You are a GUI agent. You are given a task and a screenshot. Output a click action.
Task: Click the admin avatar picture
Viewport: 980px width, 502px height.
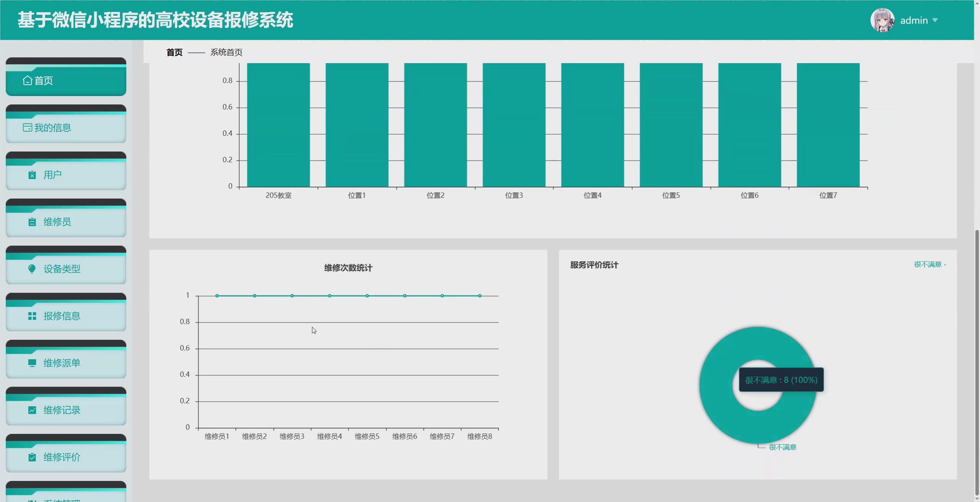pos(882,20)
